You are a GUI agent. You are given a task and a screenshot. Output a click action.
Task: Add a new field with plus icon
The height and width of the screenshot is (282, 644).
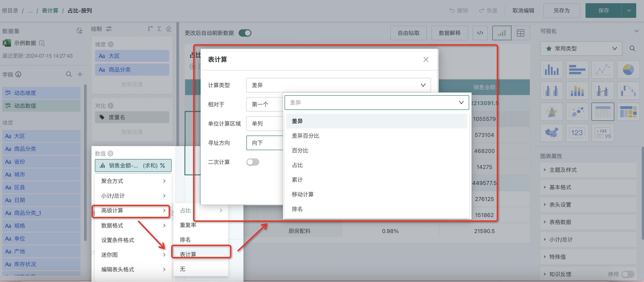(x=80, y=74)
